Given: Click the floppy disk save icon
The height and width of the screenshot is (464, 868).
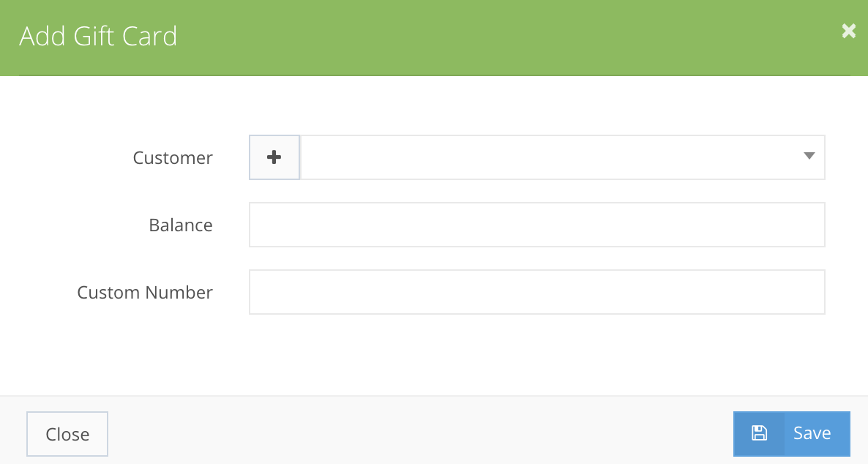Looking at the screenshot, I should click(759, 433).
